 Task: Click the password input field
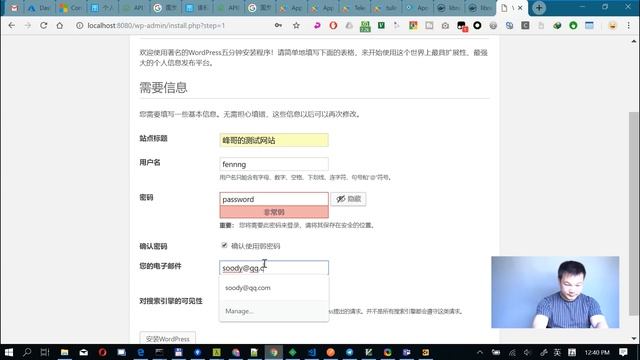point(274,199)
